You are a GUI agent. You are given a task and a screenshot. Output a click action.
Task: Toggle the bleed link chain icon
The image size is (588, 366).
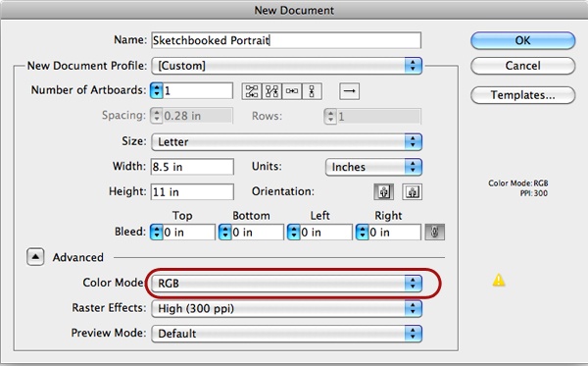[x=434, y=232]
